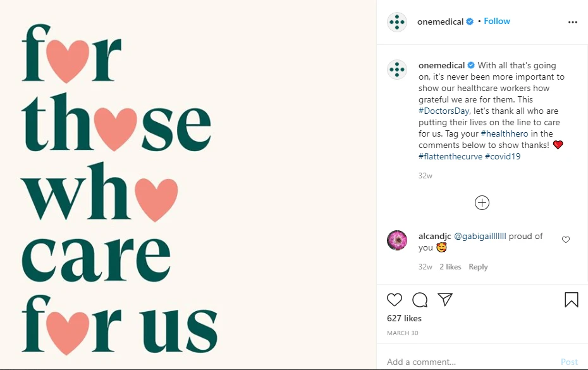Save post with the bookmark icon
This screenshot has height=370, width=588.
pyautogui.click(x=571, y=300)
